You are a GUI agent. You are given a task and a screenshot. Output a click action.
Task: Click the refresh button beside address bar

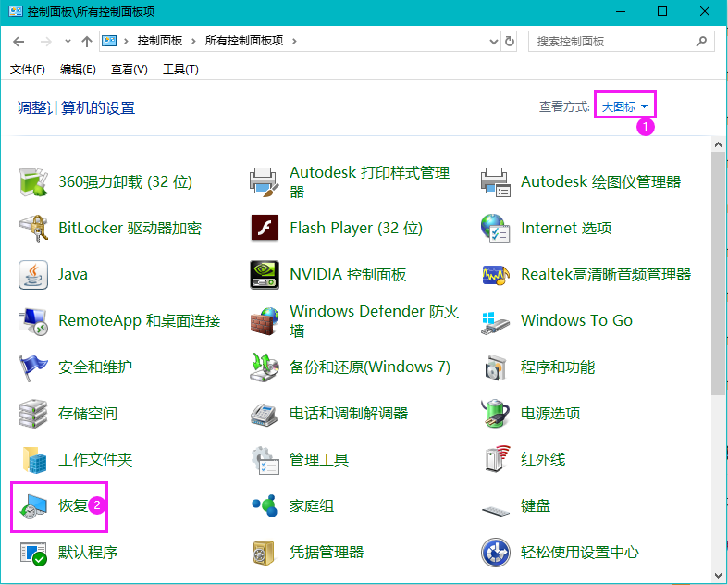tap(510, 42)
